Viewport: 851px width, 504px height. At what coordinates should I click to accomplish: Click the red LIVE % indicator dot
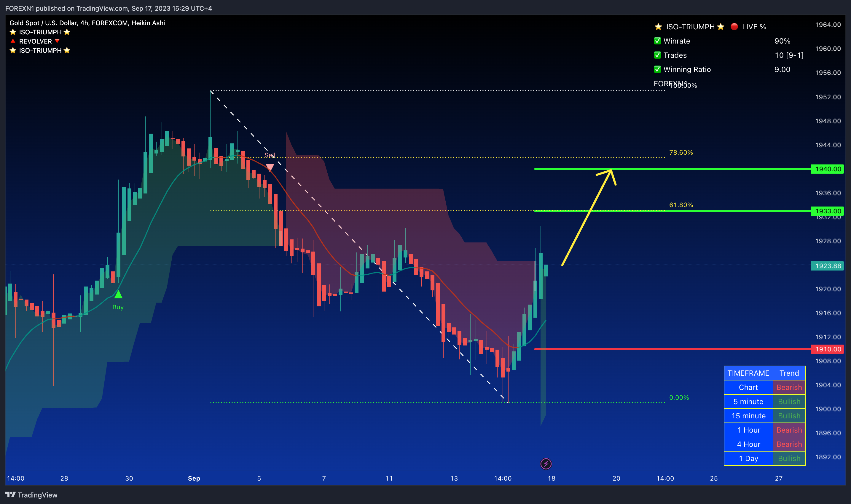(x=734, y=26)
